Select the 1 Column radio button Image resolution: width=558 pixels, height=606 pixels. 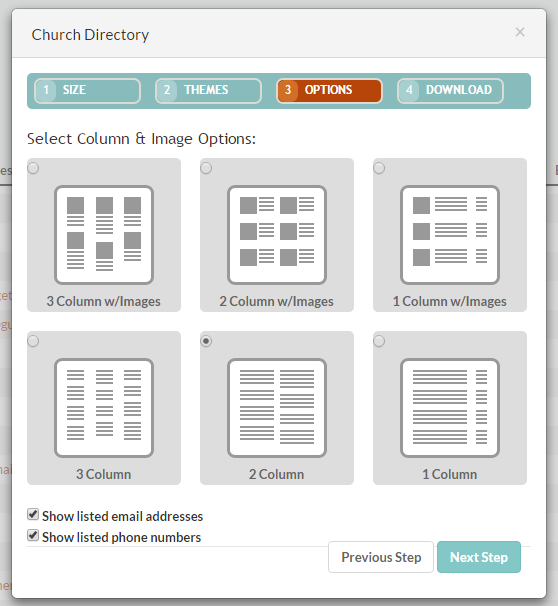point(379,341)
